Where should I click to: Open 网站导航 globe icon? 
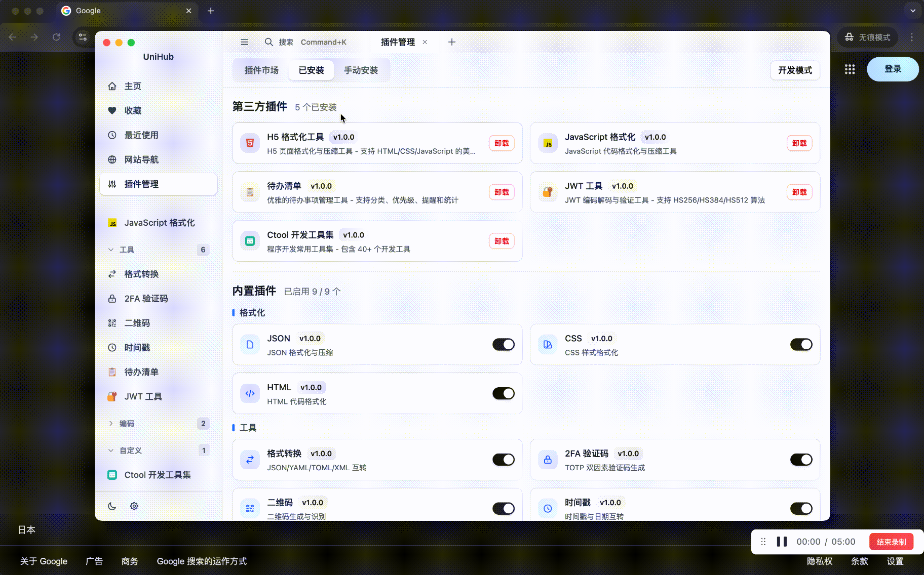(x=112, y=159)
